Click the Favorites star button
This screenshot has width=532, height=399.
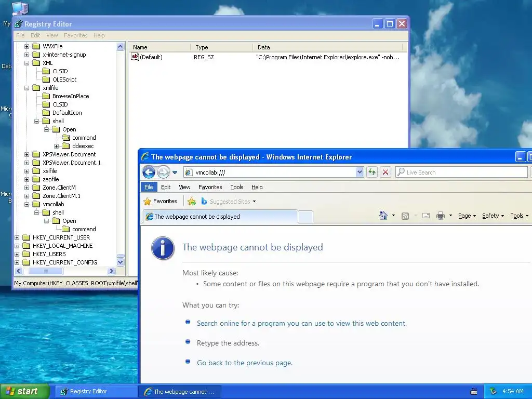coord(160,201)
